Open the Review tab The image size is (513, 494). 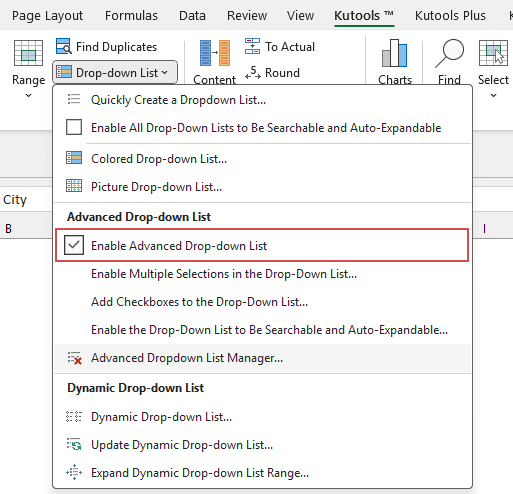point(247,16)
